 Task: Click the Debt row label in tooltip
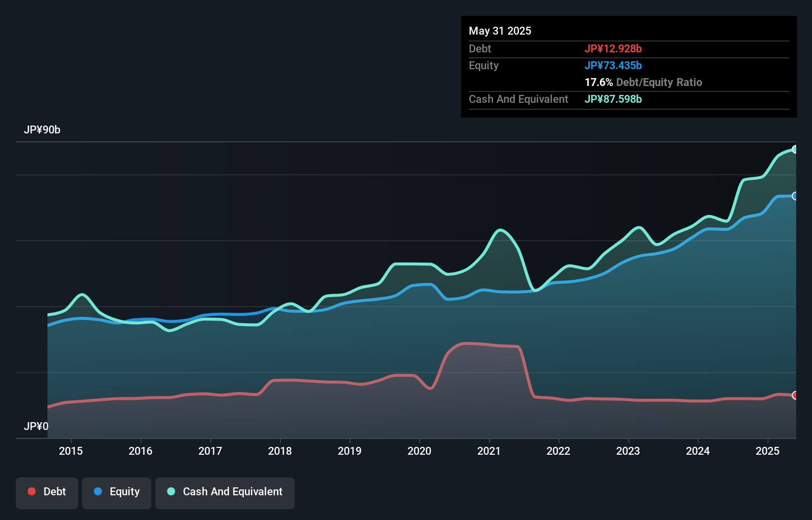(x=480, y=48)
